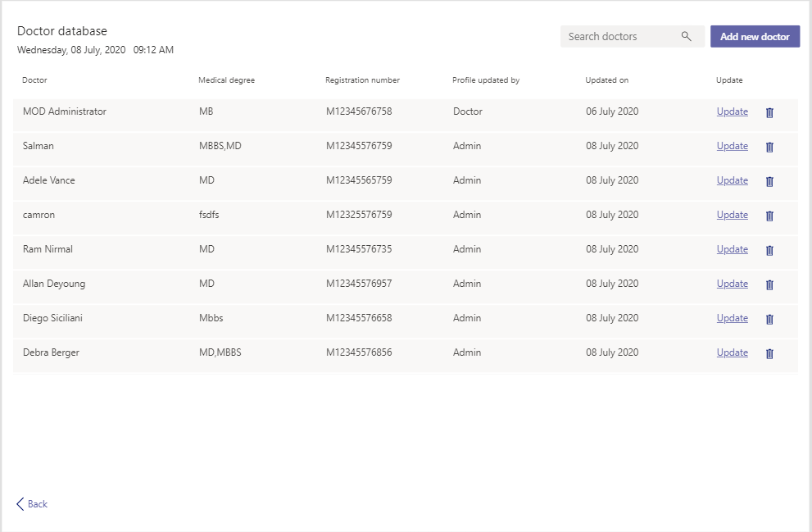This screenshot has width=812, height=532.
Task: Select the MOD Administrator name cell
Action: click(x=64, y=111)
